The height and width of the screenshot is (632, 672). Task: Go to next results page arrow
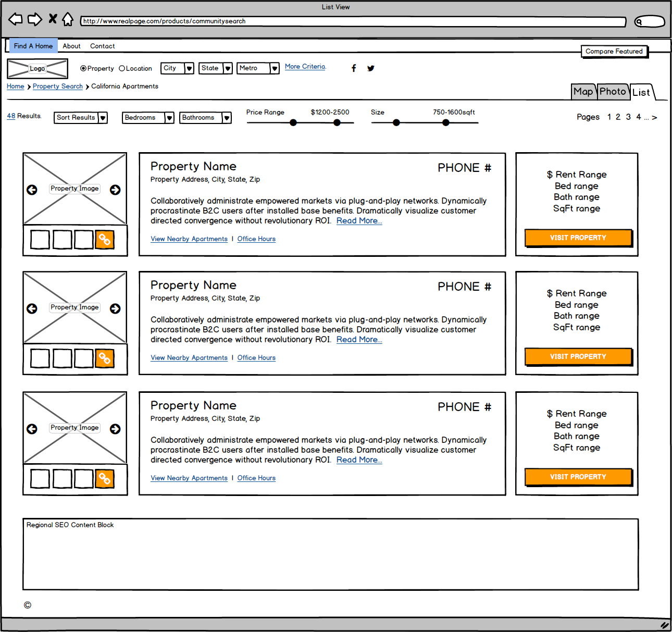[x=654, y=118]
